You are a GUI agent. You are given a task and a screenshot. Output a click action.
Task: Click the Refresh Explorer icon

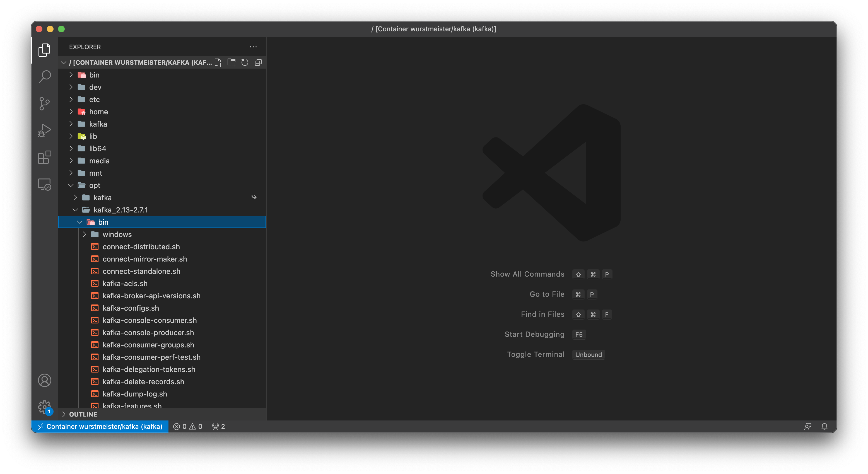245,62
